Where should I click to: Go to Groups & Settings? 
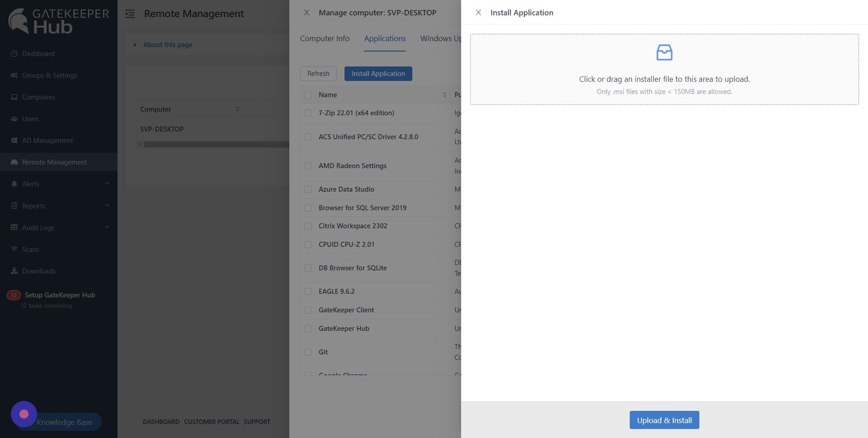point(49,75)
